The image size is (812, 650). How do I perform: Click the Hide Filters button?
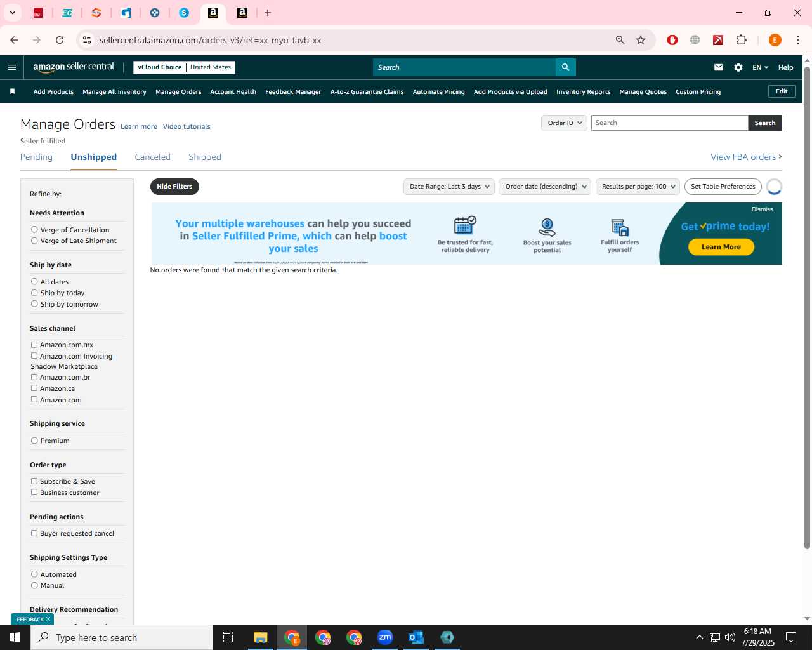point(174,187)
